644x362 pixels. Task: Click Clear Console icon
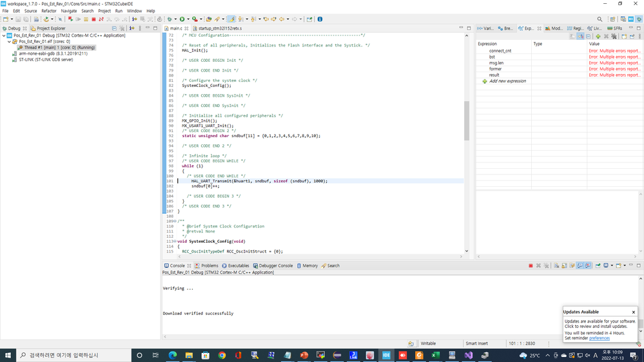556,265
